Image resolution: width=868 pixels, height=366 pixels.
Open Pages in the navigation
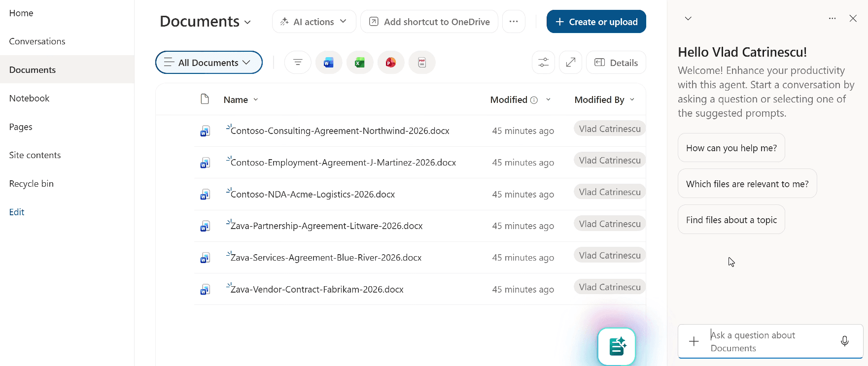pyautogui.click(x=21, y=127)
